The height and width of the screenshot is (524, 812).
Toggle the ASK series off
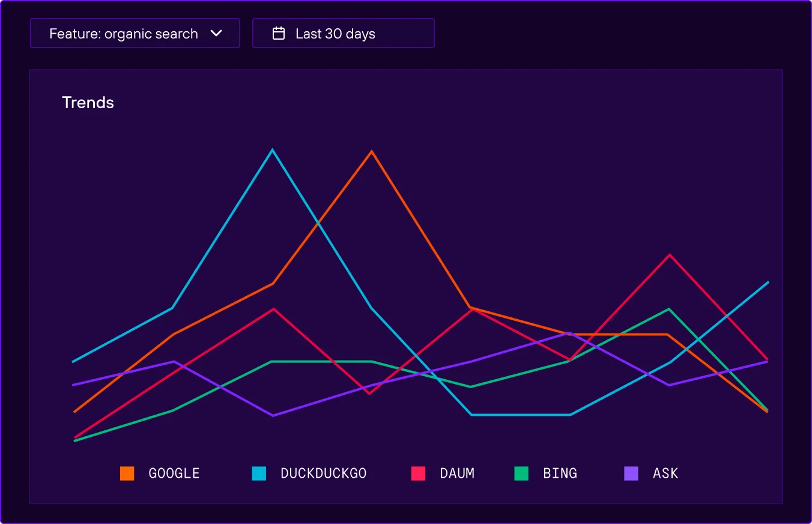664,473
